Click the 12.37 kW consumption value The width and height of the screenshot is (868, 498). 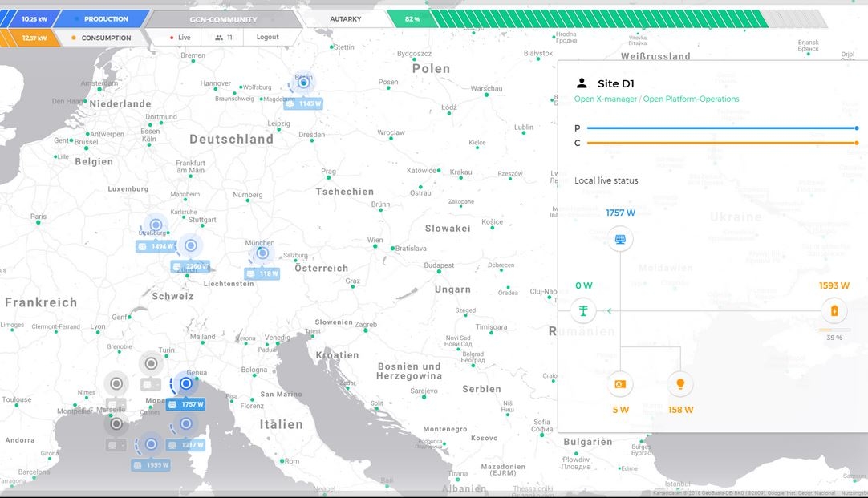coord(34,38)
